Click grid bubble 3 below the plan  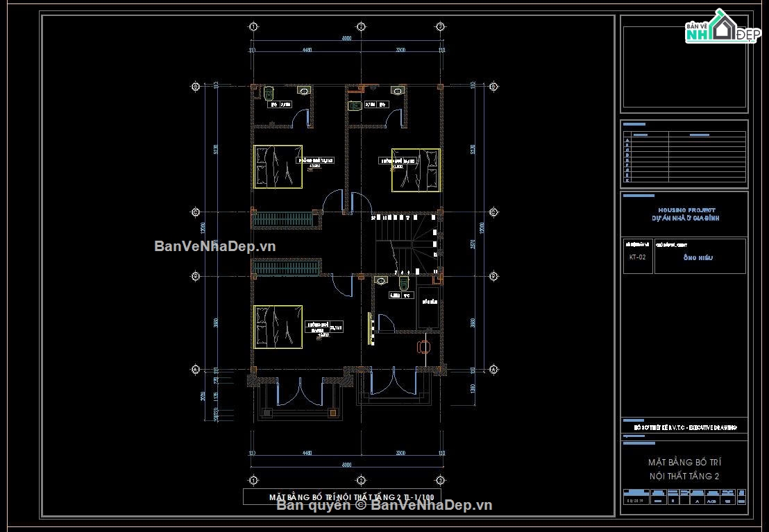pos(440,480)
